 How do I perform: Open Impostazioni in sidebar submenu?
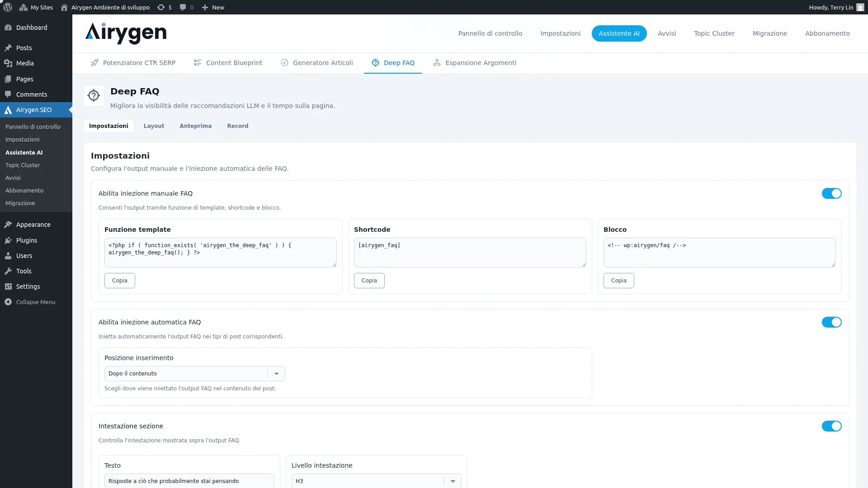tap(23, 140)
